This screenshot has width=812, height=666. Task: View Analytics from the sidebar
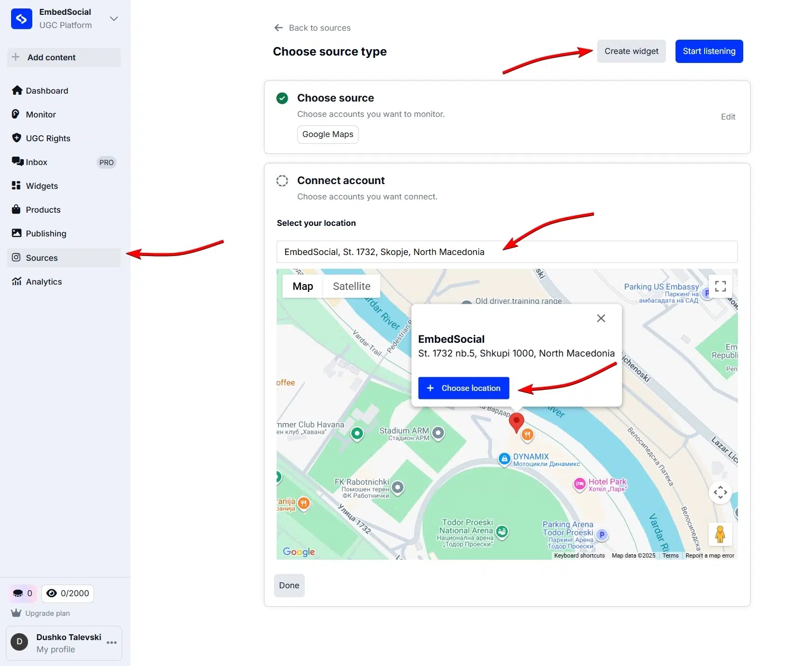pyautogui.click(x=43, y=281)
